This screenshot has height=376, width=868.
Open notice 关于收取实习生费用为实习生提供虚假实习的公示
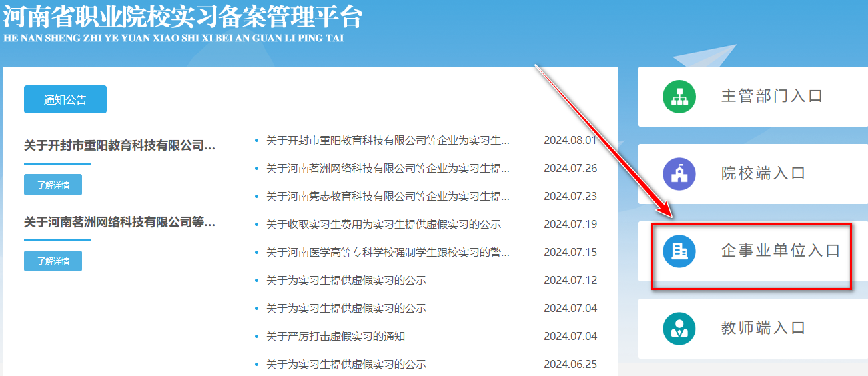[383, 225]
